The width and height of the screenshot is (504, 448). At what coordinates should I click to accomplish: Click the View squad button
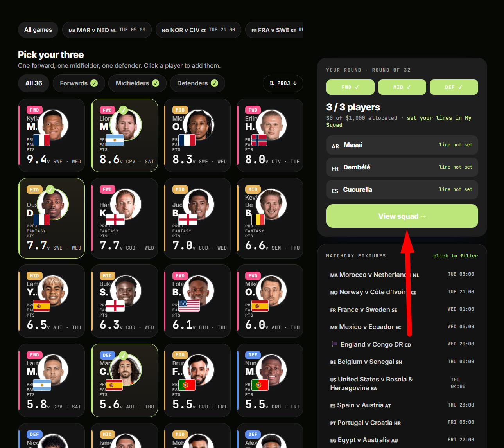point(402,216)
